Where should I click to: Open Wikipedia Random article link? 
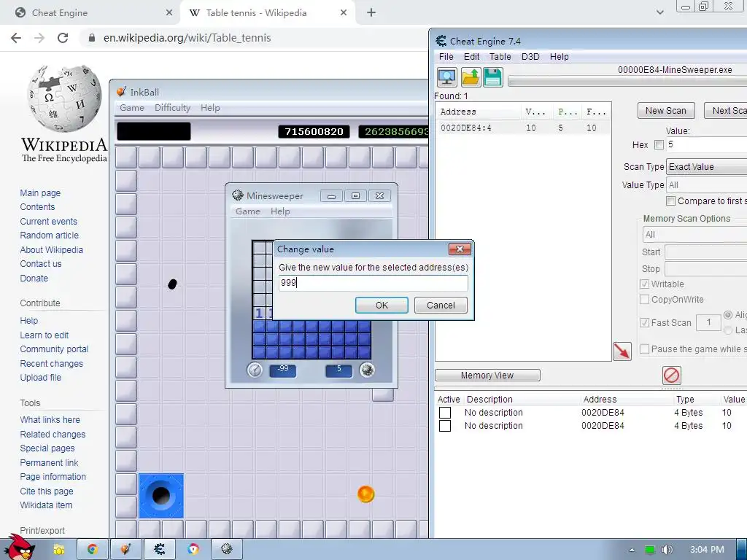[x=49, y=236]
